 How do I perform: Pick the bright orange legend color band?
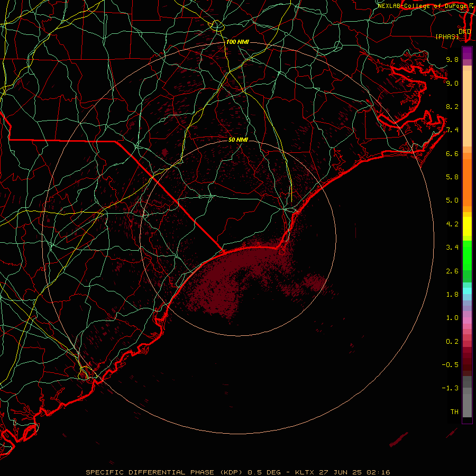[467, 183]
